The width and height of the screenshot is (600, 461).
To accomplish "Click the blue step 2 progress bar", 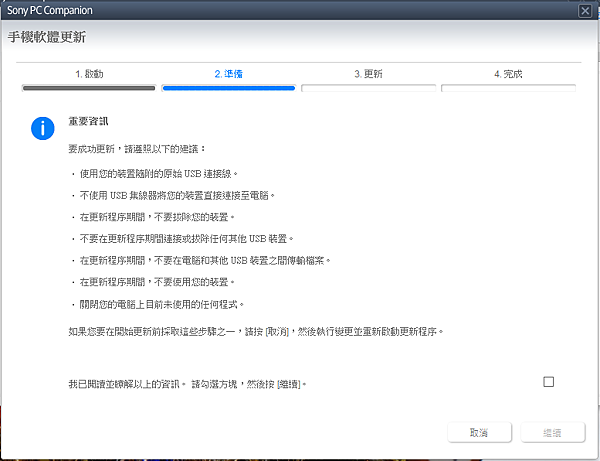I will pyautogui.click(x=228, y=88).
